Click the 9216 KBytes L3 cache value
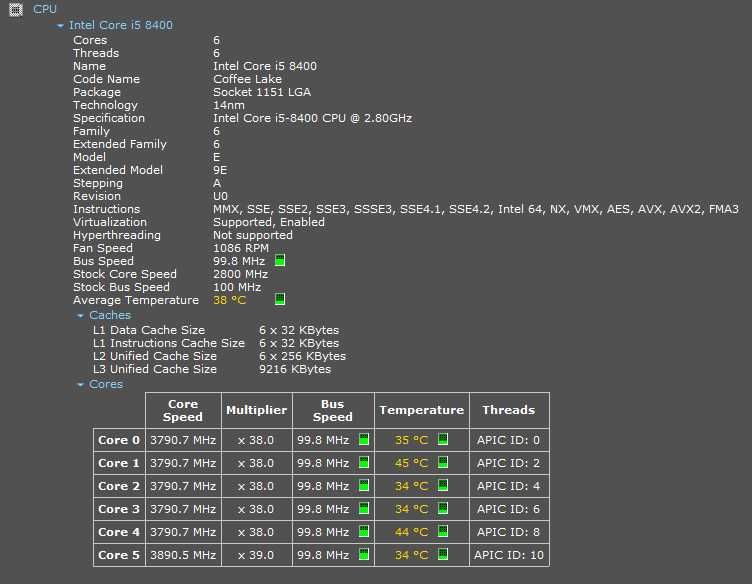 click(x=295, y=369)
